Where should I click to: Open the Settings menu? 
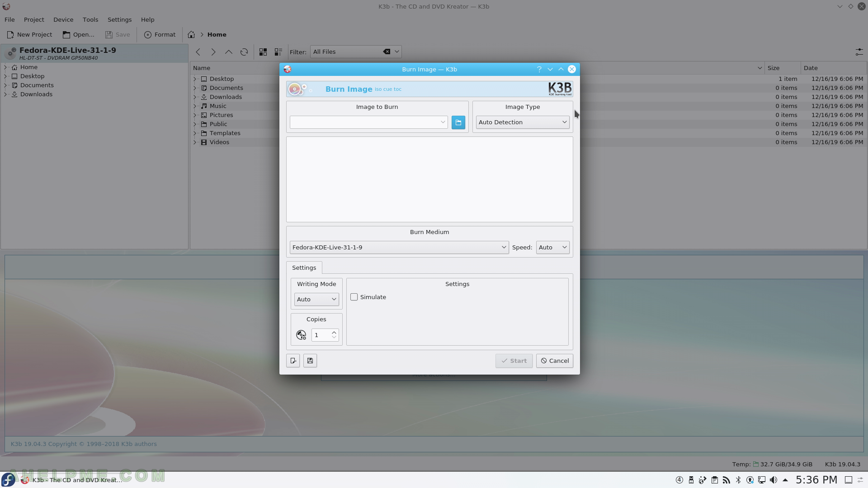(x=119, y=19)
